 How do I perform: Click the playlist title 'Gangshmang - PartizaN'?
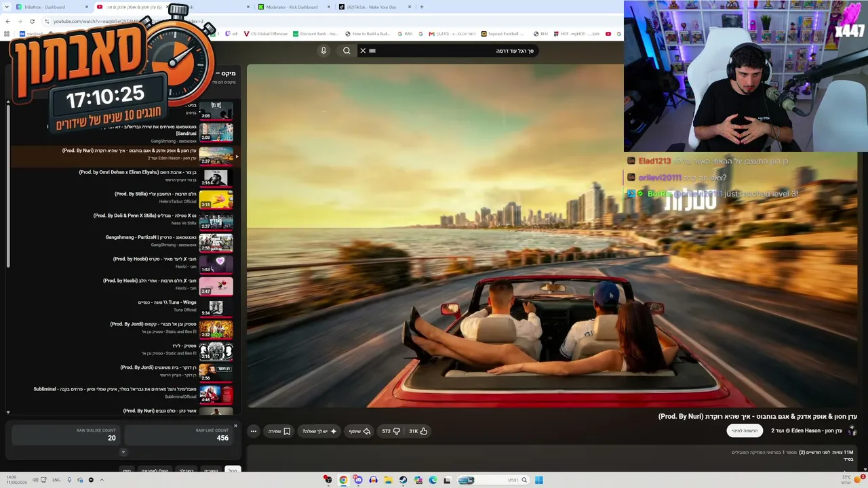[x=151, y=237]
